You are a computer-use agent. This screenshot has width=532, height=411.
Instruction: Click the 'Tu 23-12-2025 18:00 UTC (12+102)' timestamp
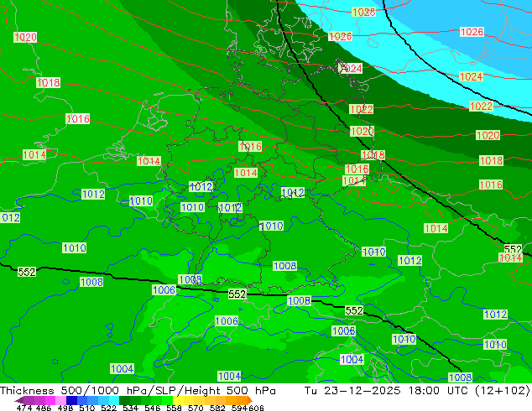coord(417,391)
